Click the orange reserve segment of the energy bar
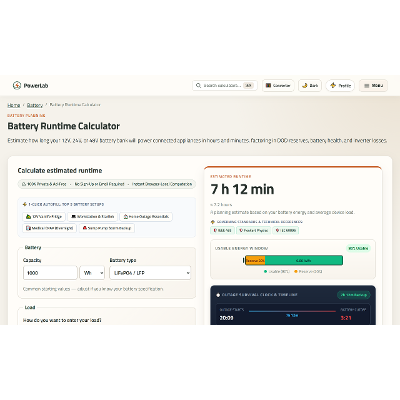The image size is (400, 400). 255,260
